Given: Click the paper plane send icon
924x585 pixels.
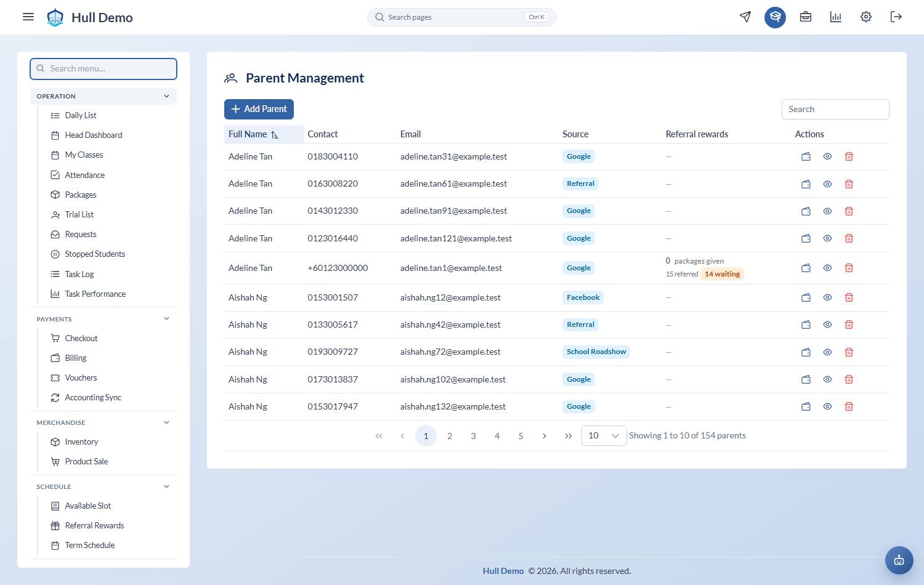Looking at the screenshot, I should coord(745,17).
